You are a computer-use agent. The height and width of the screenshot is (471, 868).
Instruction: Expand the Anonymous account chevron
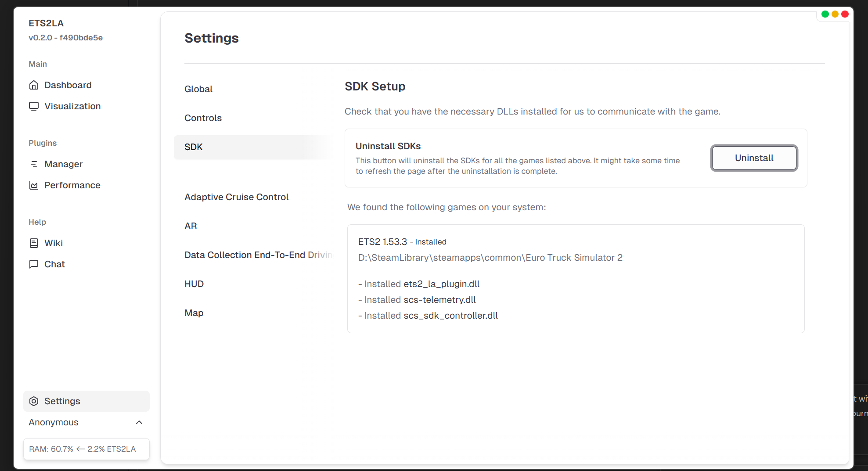click(x=139, y=422)
